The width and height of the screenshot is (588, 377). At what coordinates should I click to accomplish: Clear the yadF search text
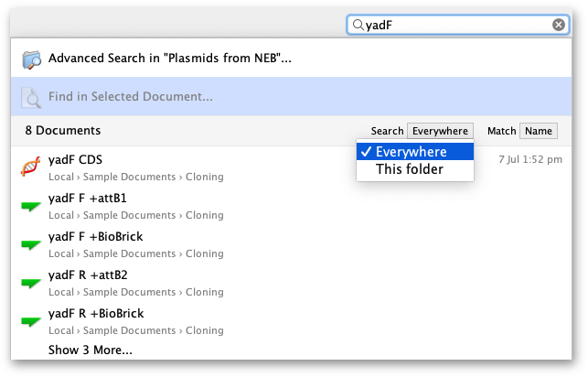559,25
